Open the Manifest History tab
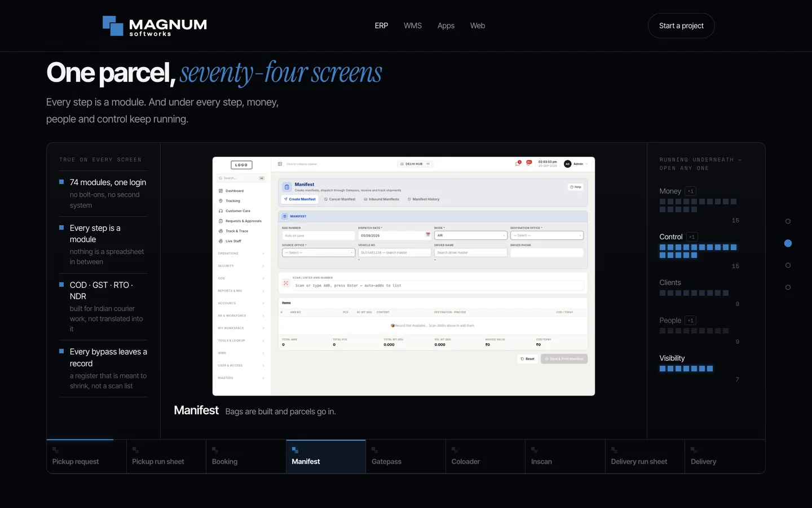 tap(423, 199)
